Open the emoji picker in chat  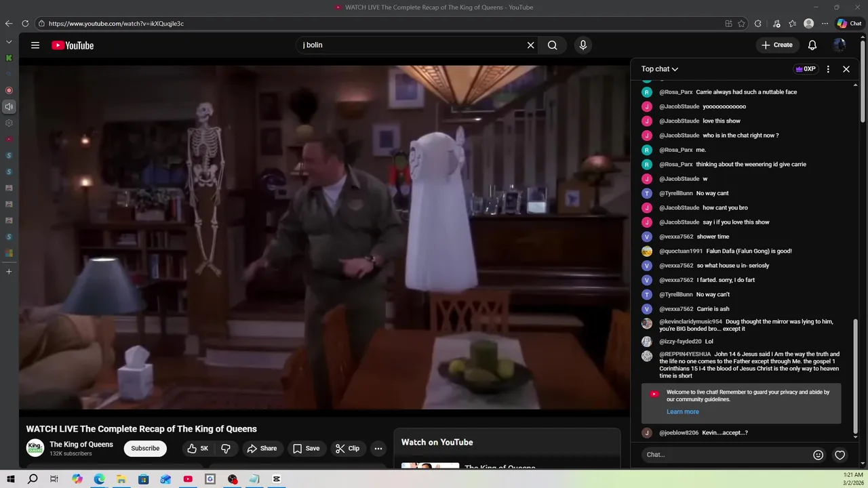coord(818,455)
